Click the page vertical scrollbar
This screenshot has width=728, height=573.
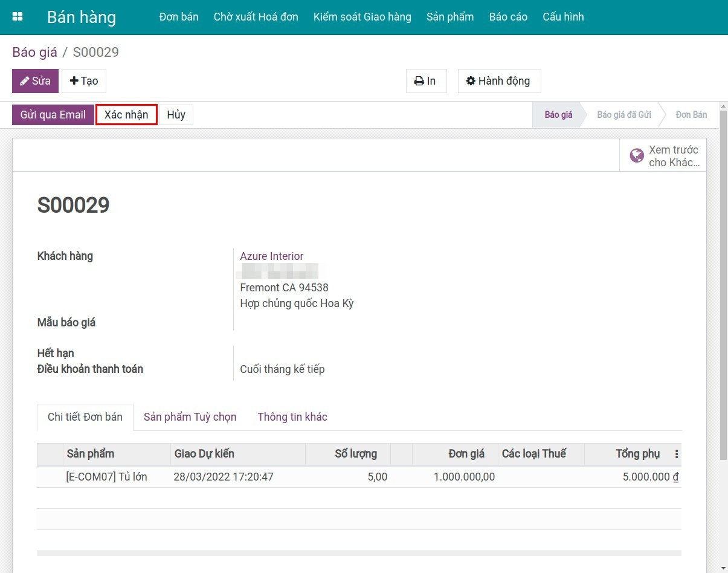click(723, 284)
